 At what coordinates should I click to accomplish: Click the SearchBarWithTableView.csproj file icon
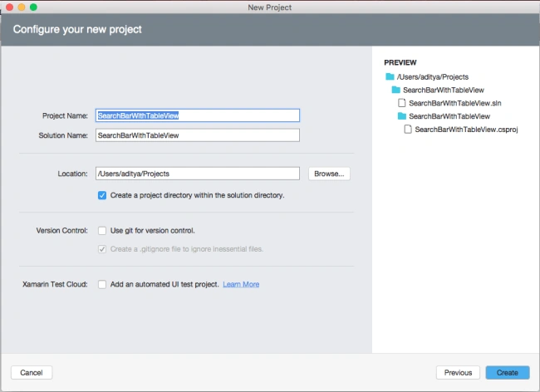point(408,129)
